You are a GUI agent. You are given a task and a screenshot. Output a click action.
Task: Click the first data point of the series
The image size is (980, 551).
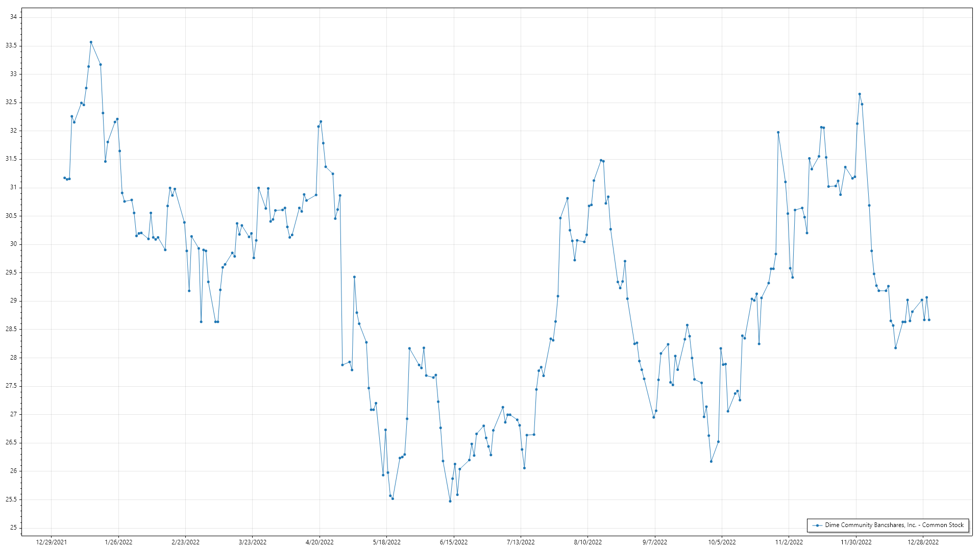pos(64,178)
